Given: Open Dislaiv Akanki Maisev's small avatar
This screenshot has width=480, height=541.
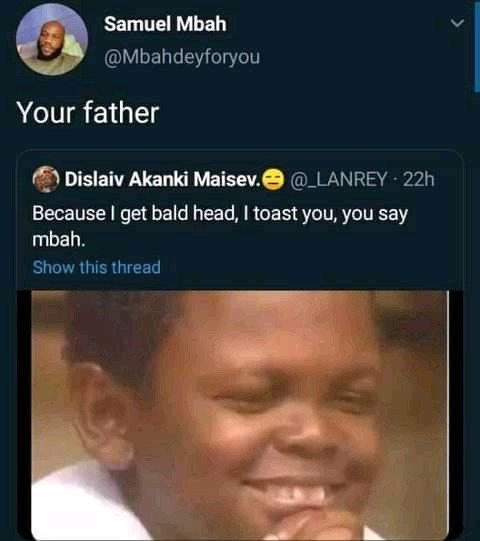Looking at the screenshot, I should pyautogui.click(x=46, y=179).
